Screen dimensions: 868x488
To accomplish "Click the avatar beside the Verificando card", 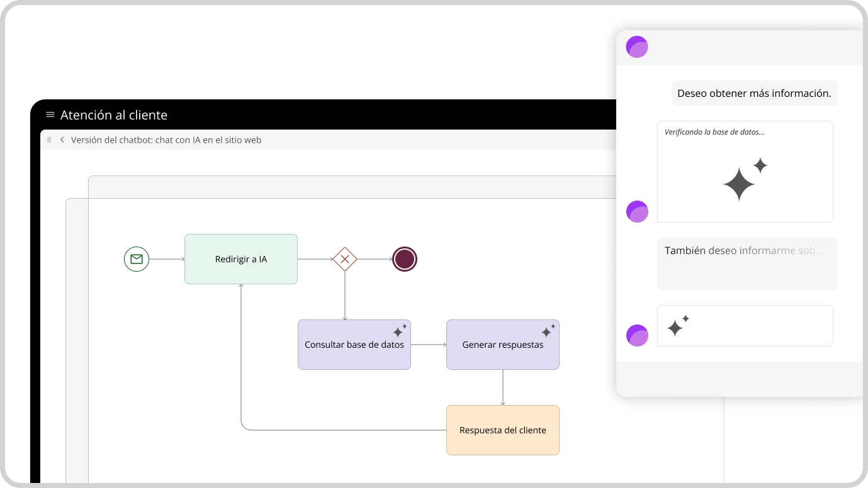I will coord(637,212).
